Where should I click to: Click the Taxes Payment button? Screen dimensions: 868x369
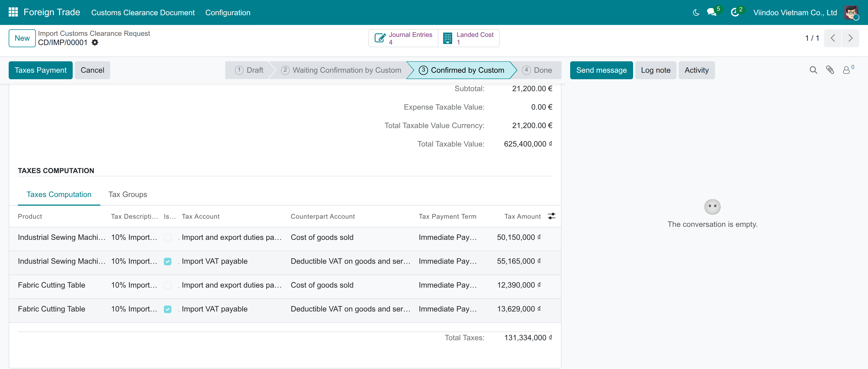[x=40, y=70]
